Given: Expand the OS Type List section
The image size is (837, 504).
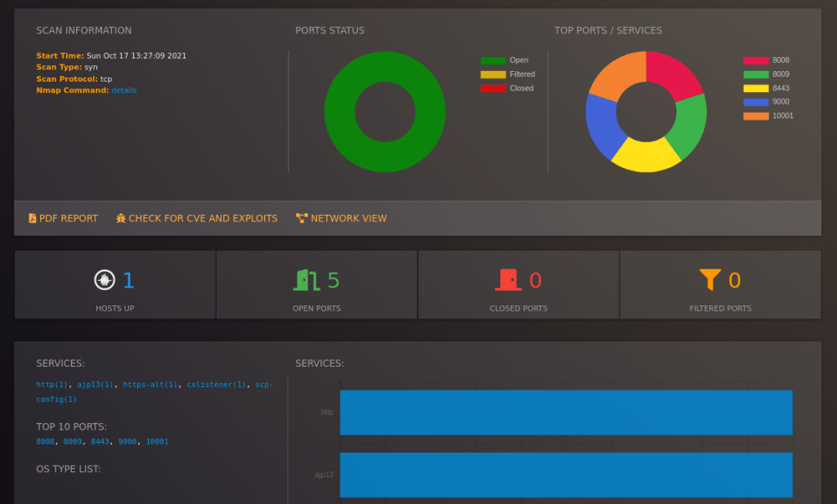Looking at the screenshot, I should click(73, 469).
